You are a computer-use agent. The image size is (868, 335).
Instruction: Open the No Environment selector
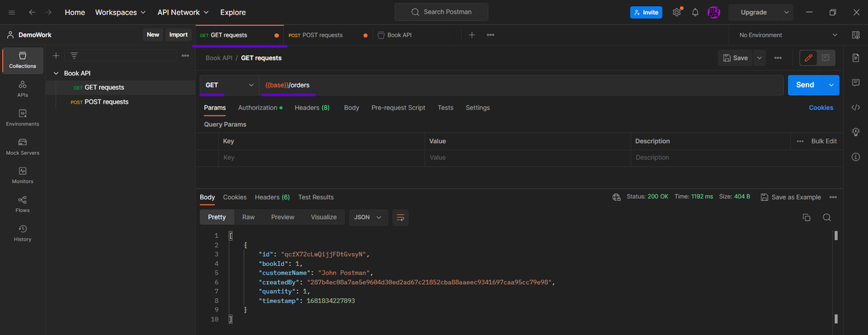pos(788,35)
